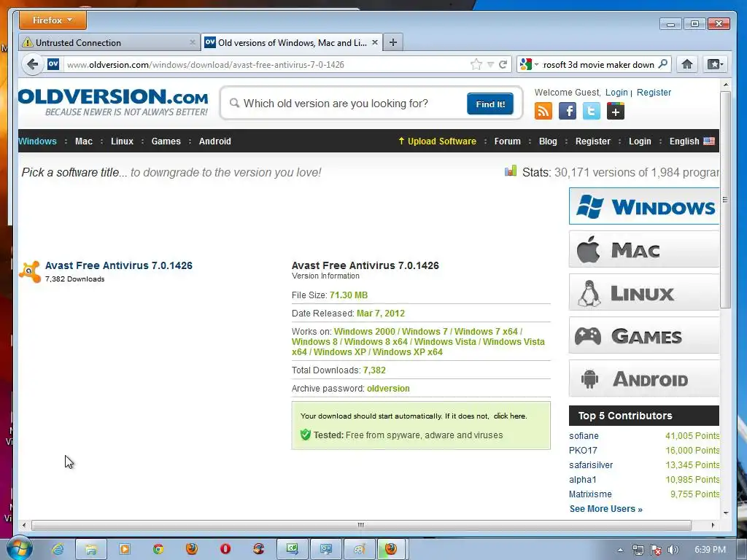
Task: Click the Avast Free Antivirus 7.0.1426 link
Action: pos(119,265)
